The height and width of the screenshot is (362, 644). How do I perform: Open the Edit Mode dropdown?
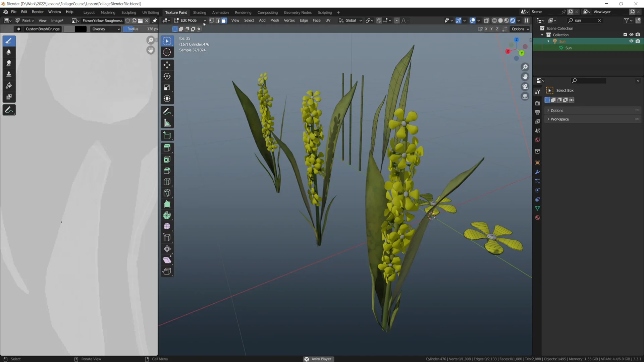(190, 20)
